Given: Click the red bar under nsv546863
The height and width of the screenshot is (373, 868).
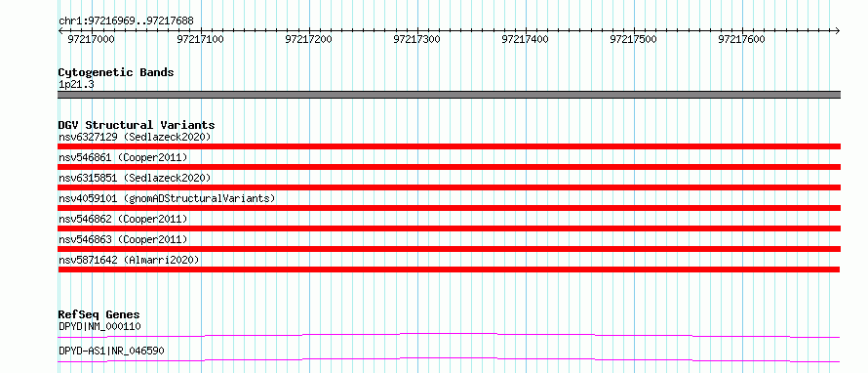Looking at the screenshot, I should [449, 249].
